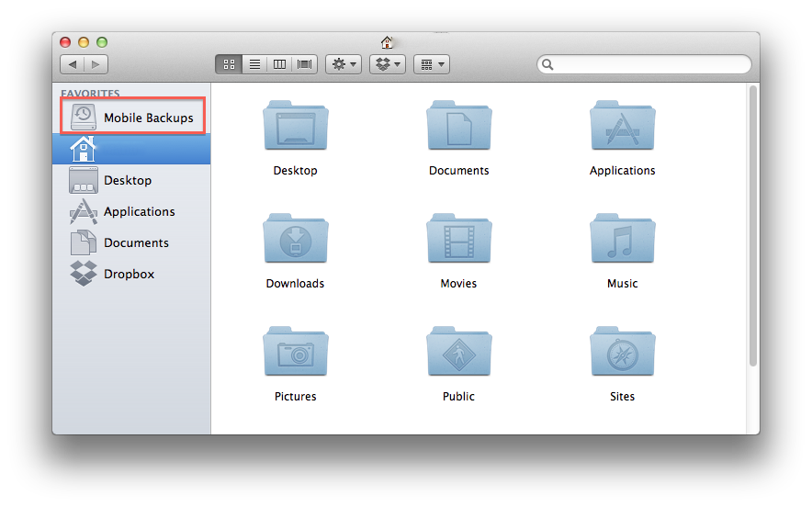Zoom the window with green button
This screenshot has width=812, height=507.
(x=102, y=42)
